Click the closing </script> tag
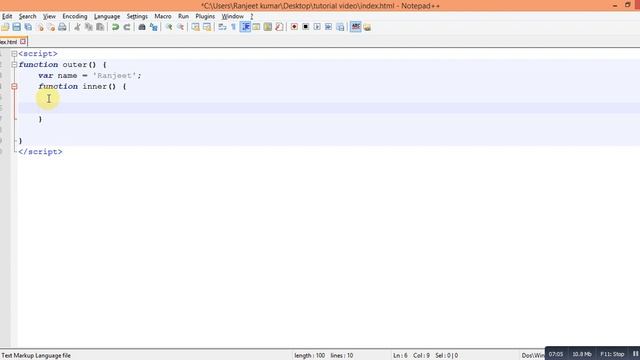 pyautogui.click(x=40, y=152)
